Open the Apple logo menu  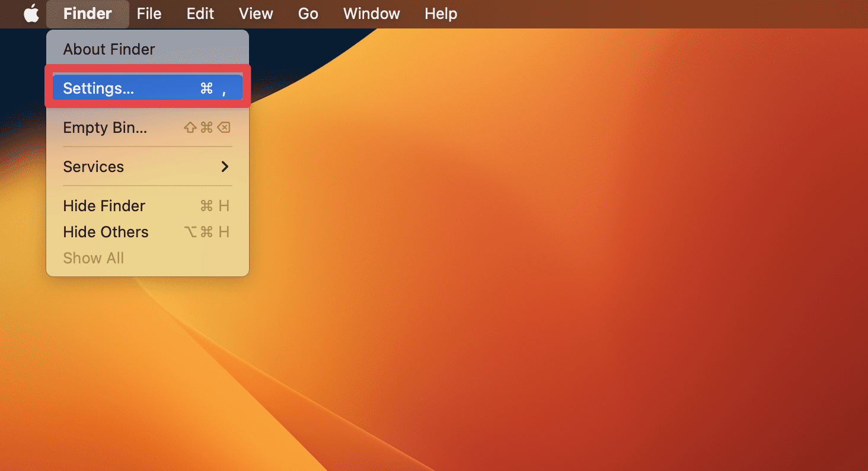tap(31, 14)
